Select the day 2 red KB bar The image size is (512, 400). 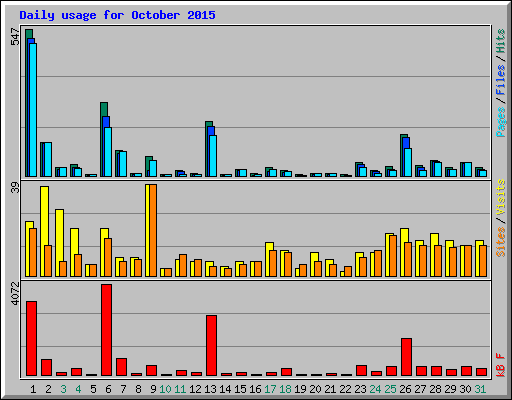point(47,368)
